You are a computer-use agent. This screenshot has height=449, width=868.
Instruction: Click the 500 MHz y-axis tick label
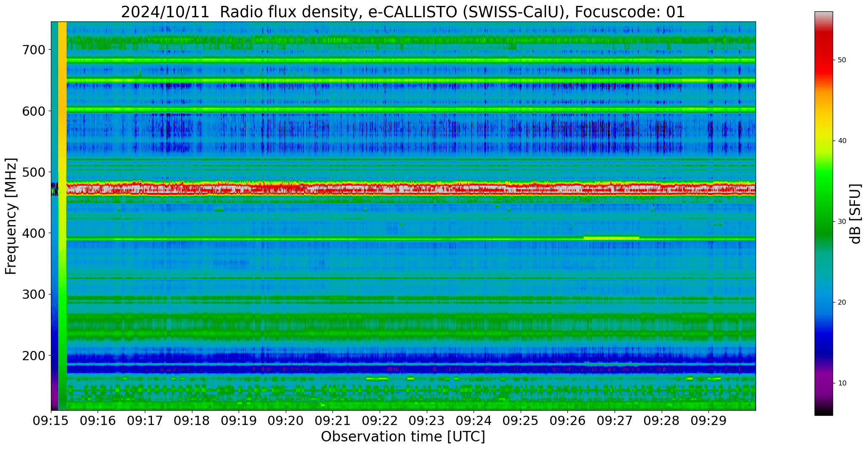[33, 172]
